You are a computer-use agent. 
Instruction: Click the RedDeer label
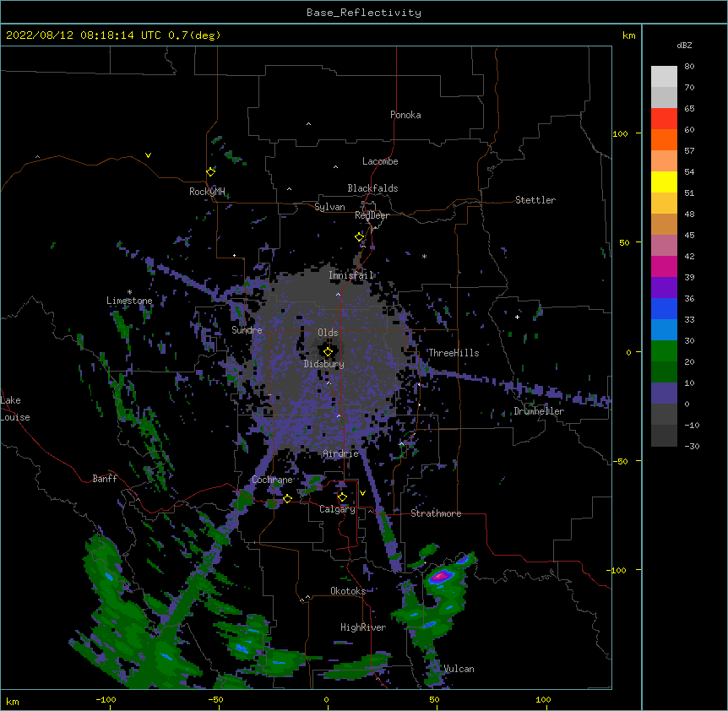click(372, 215)
